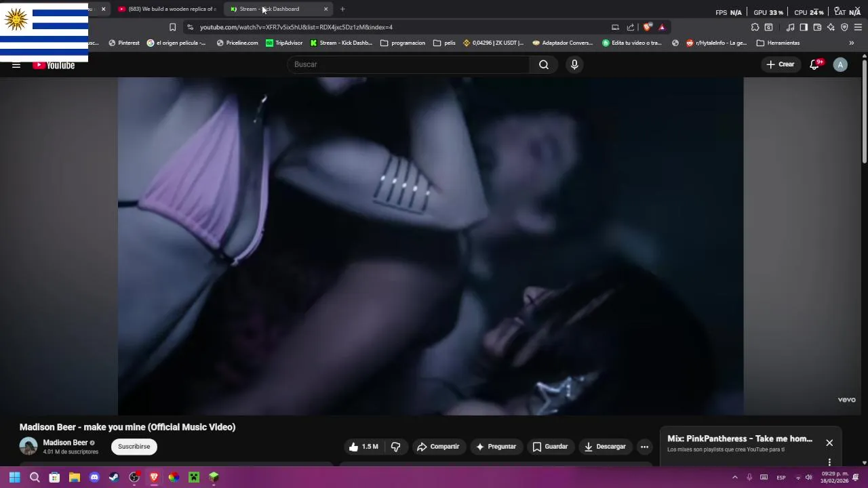Viewport: 868px width, 488px height.
Task: Open Steam from taskbar
Action: pos(114,477)
